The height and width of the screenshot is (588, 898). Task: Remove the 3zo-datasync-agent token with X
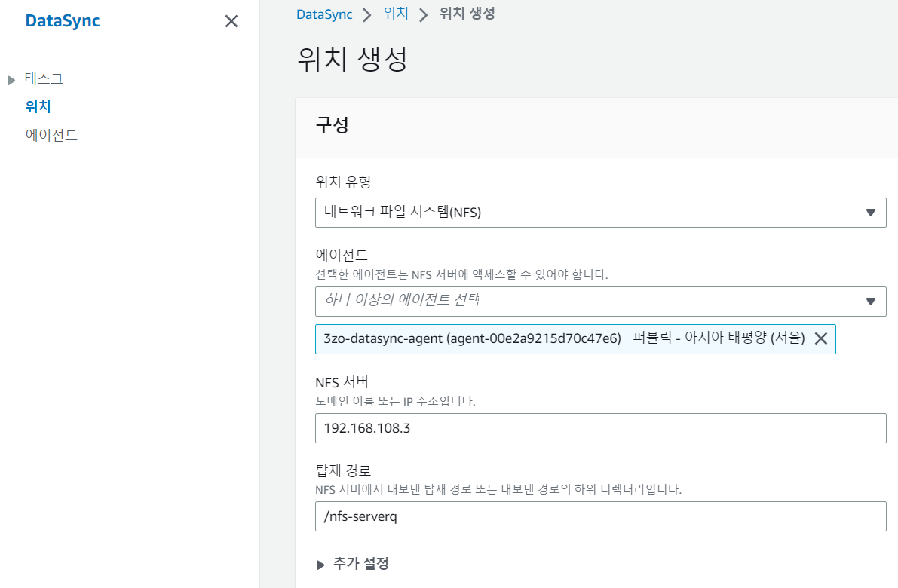point(820,338)
